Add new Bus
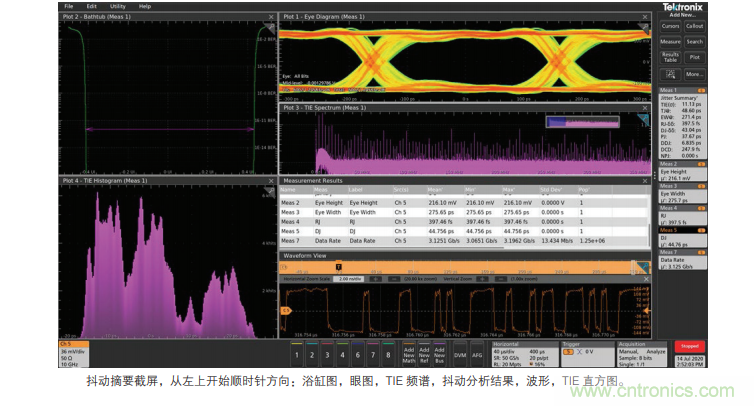754x406 pixels. point(439,354)
